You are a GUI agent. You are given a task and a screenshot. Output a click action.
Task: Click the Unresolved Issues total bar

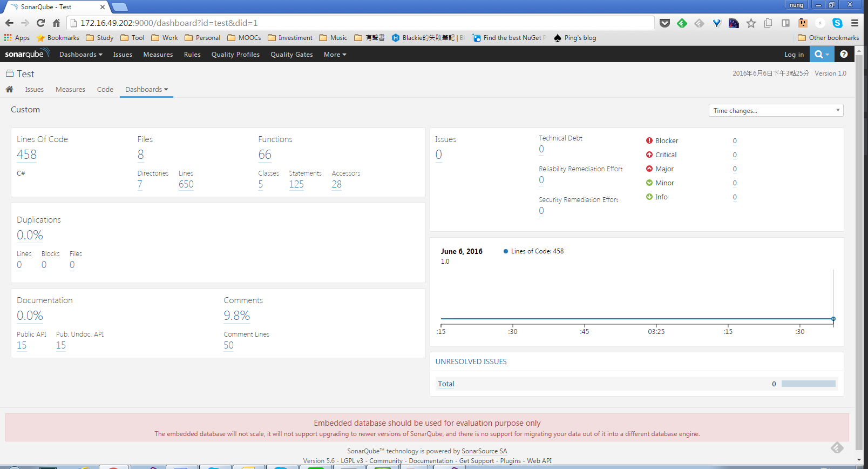809,384
